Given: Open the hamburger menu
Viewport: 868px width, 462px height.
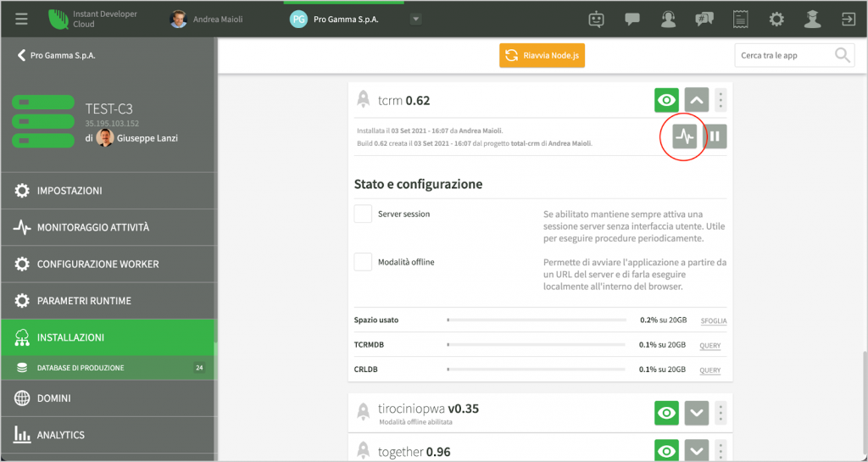Looking at the screenshot, I should point(21,19).
